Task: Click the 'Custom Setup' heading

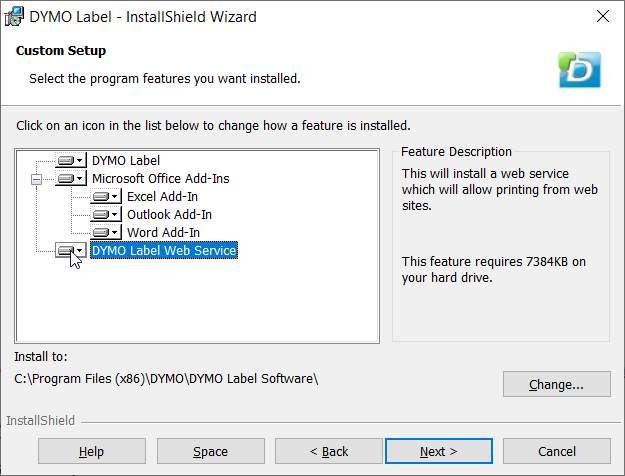Action: coord(61,51)
